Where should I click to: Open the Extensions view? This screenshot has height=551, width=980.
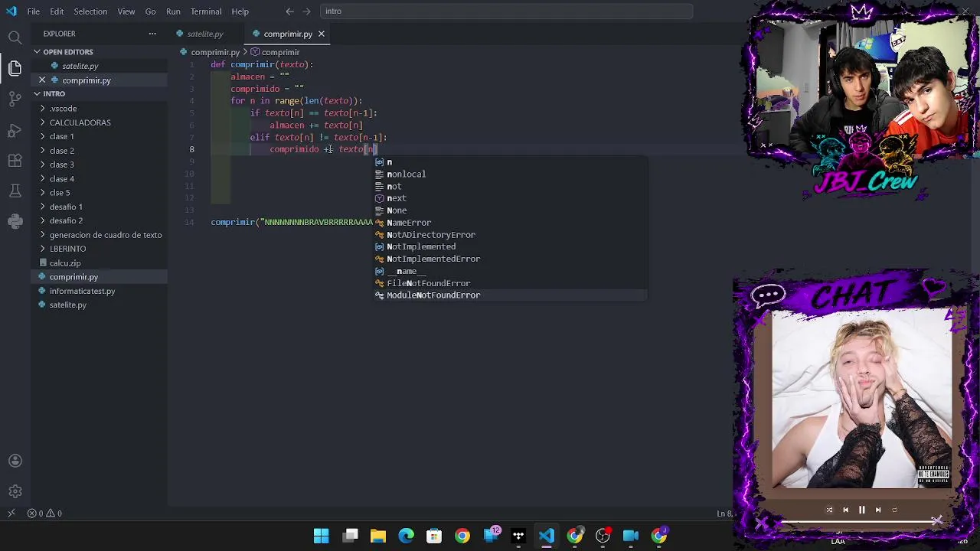pyautogui.click(x=15, y=161)
